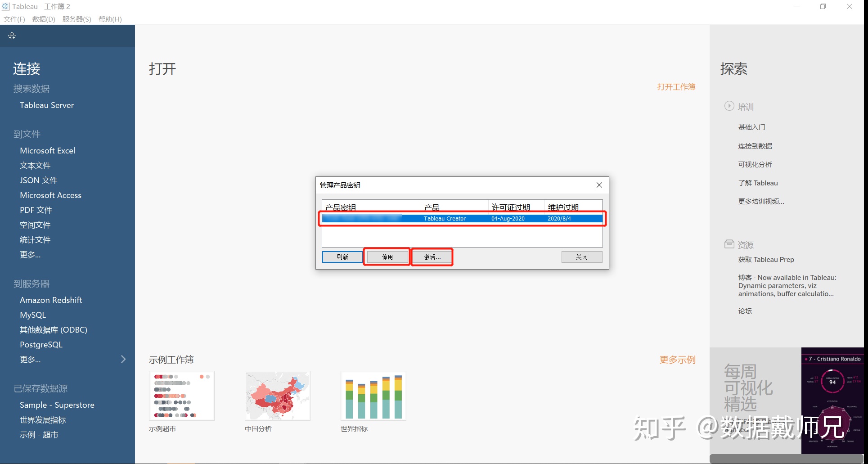This screenshot has width=868, height=464.
Task: Connect to MySQL server
Action: (33, 315)
